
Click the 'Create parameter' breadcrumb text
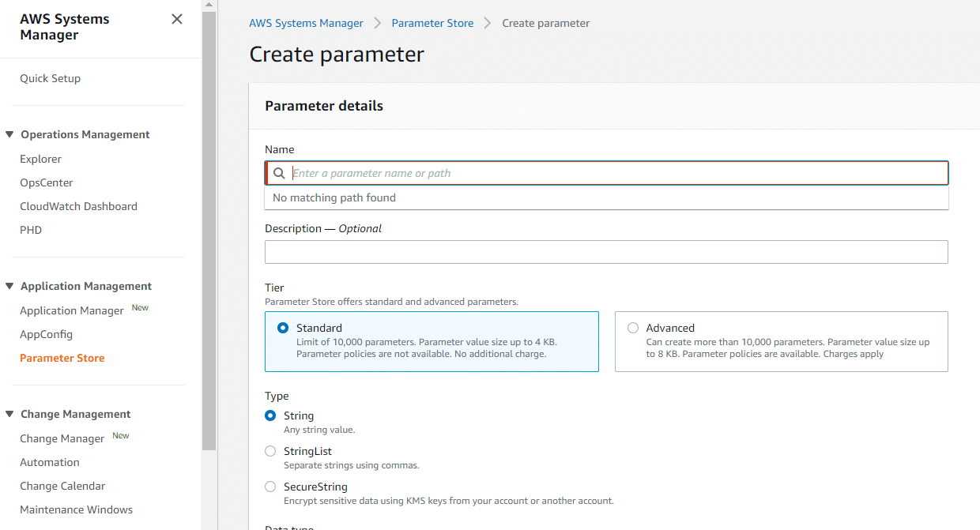pos(546,23)
